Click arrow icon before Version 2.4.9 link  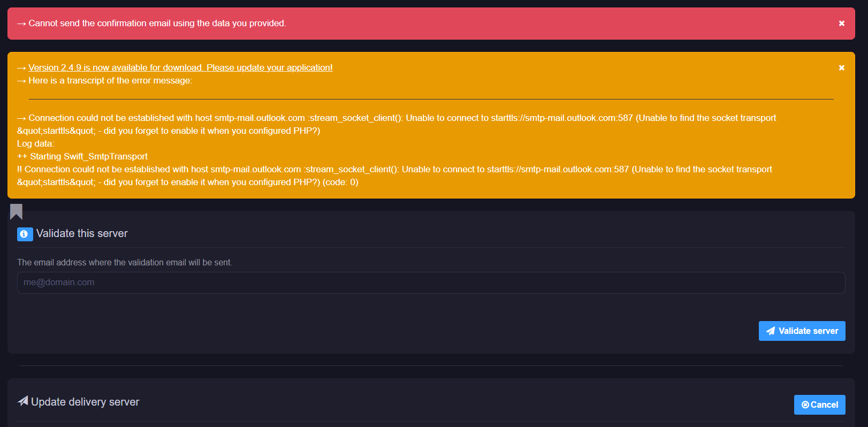point(21,68)
